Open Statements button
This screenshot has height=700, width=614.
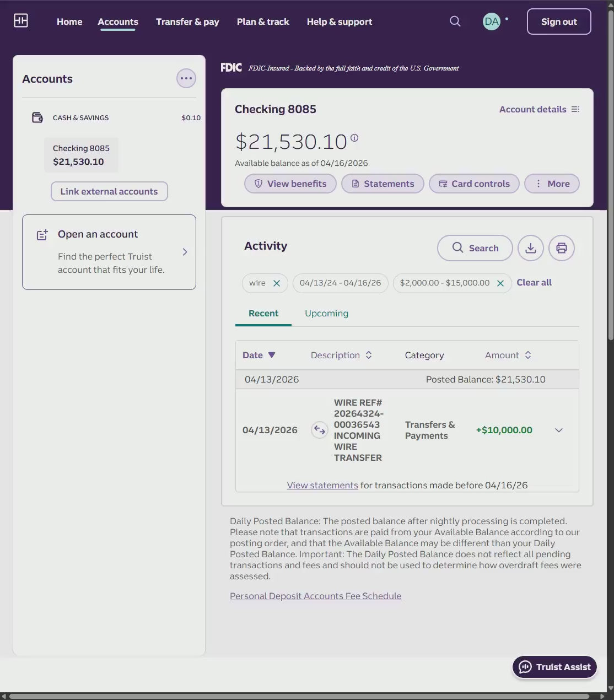click(x=383, y=184)
